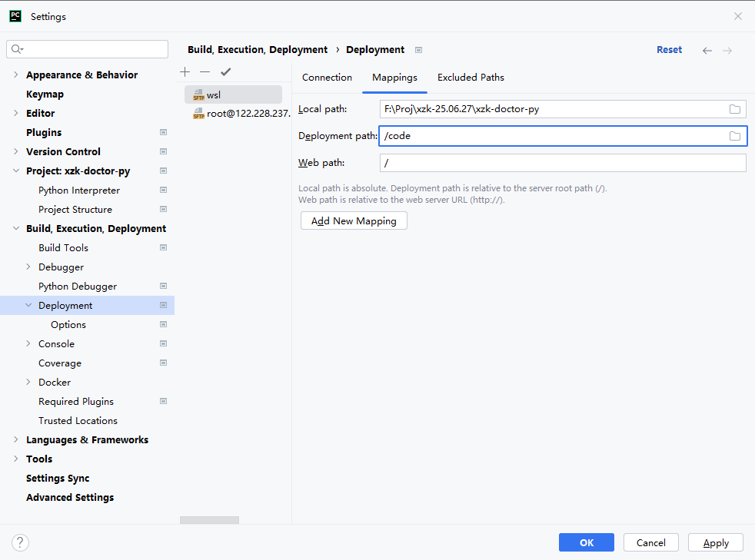
Task: Click the Reset link
Action: (669, 50)
